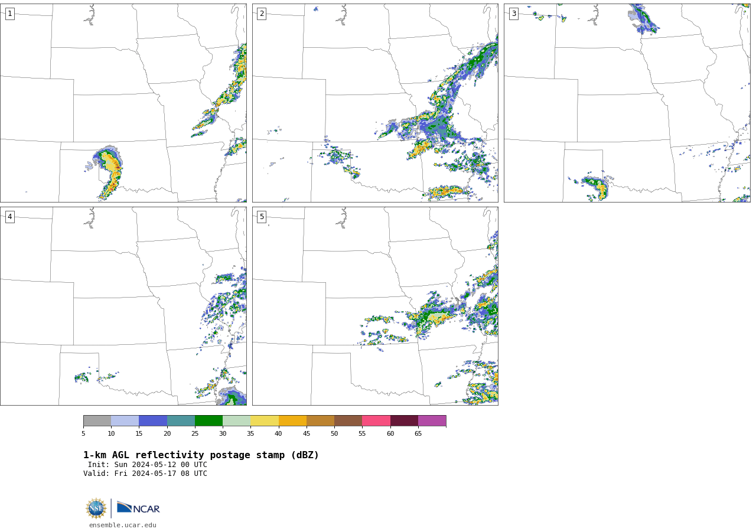The width and height of the screenshot is (756, 532).
Task: Click the panel number label 4
Action: click(x=9, y=217)
